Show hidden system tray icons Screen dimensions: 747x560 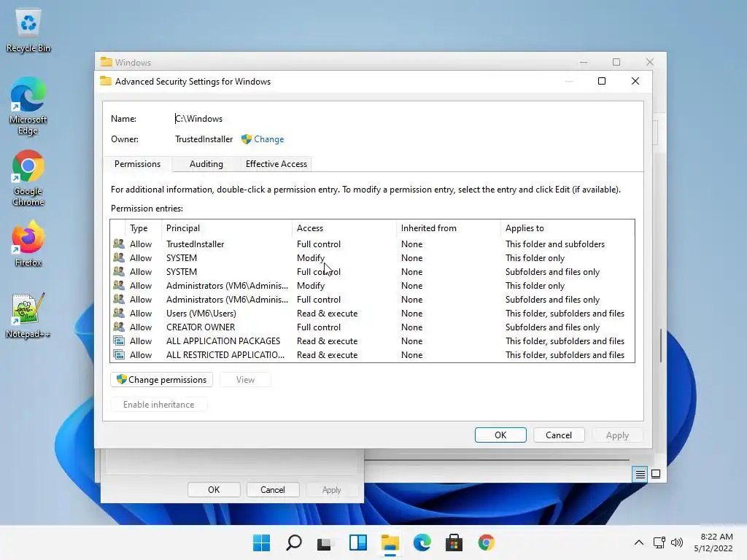[x=639, y=542]
